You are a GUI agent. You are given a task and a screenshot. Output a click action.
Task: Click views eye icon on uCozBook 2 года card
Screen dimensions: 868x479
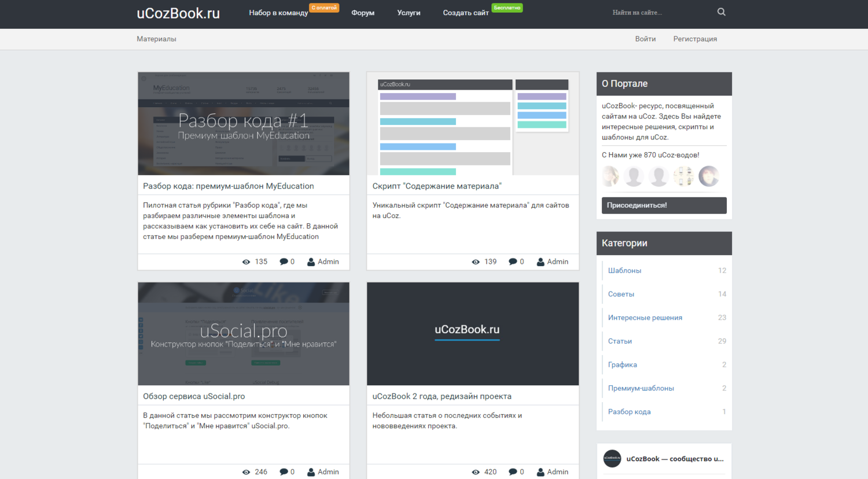(x=476, y=472)
